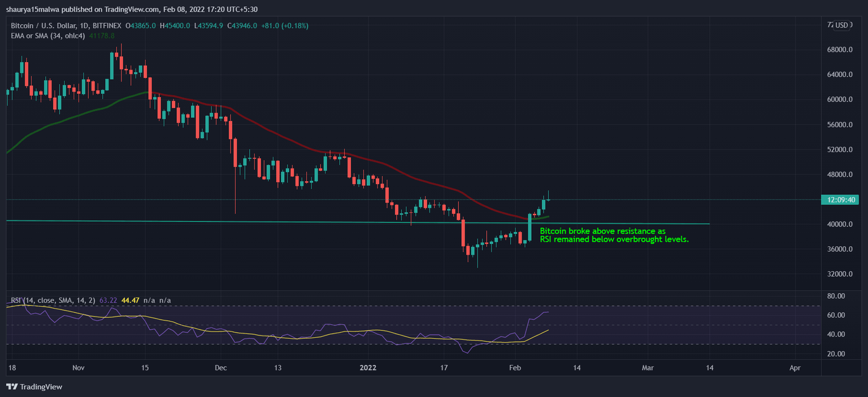Click the Feb label on the time axis
The image size is (868, 397).
514,368
